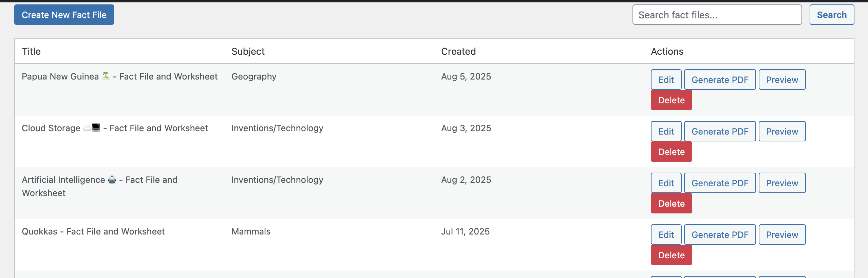Delete the Quokkas fact file
Screen dimensions: 868x278
671,255
